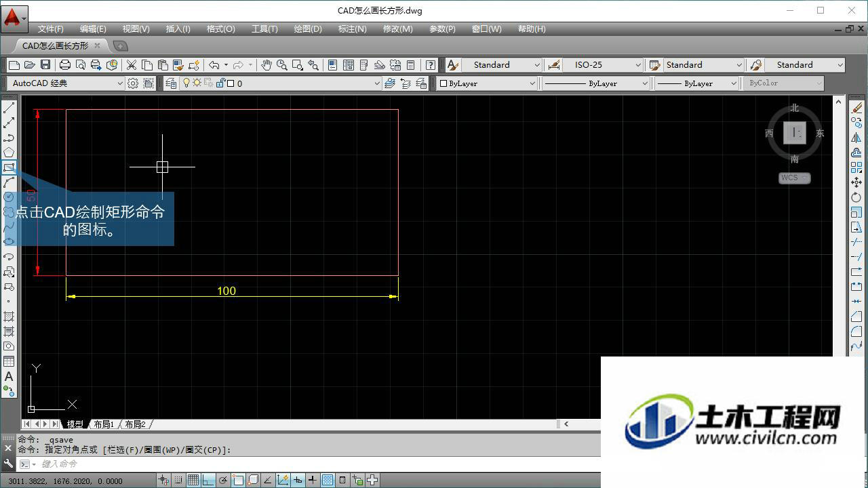Toggle Polar tracking in status bar
Viewport: 868px width, 488px height.
pyautogui.click(x=223, y=481)
